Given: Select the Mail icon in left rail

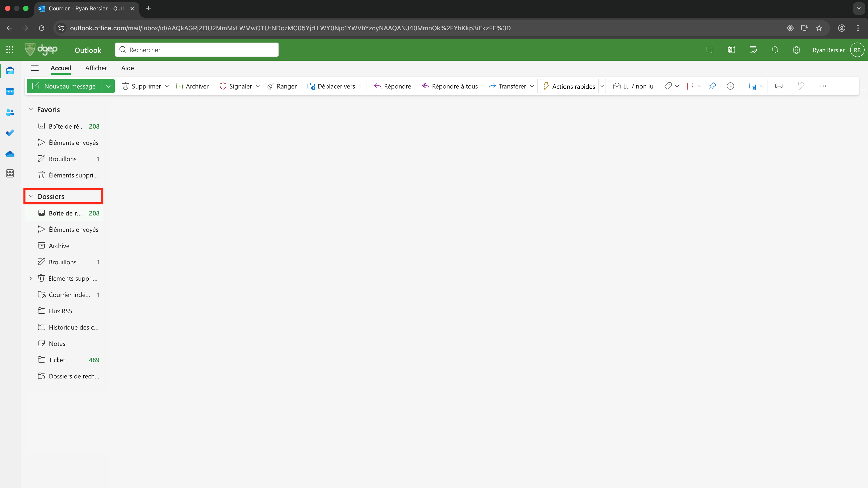Looking at the screenshot, I should point(10,70).
